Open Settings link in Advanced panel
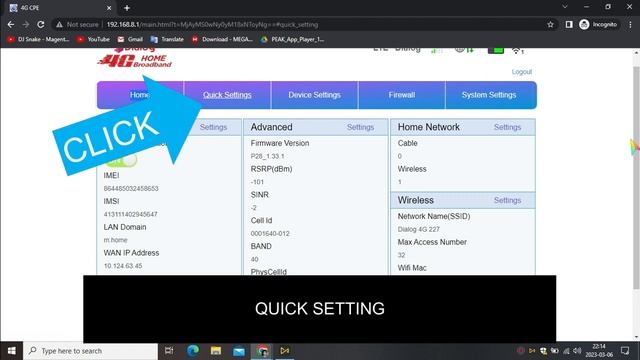 (x=360, y=127)
